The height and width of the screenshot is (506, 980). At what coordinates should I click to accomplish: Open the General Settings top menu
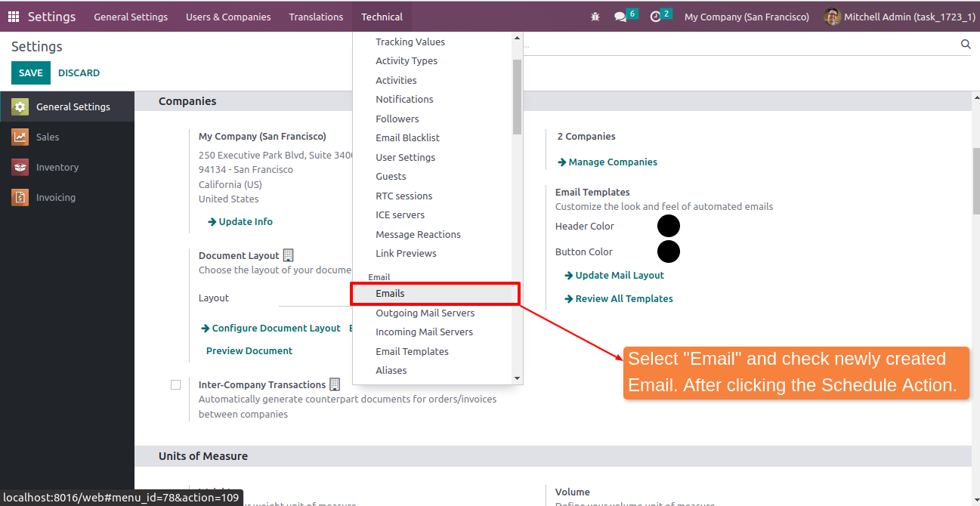pos(131,17)
